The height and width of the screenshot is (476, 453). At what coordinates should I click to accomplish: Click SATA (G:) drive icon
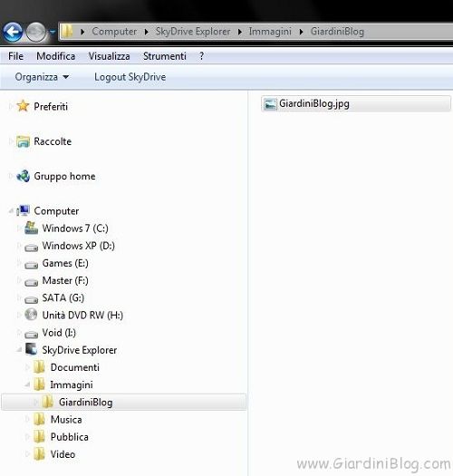pos(31,299)
